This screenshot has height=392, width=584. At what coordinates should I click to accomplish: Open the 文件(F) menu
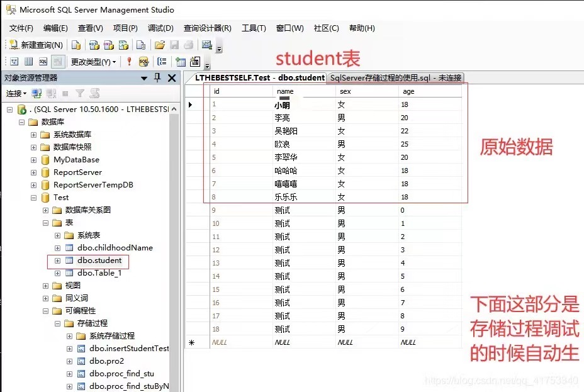pyautogui.click(x=21, y=28)
